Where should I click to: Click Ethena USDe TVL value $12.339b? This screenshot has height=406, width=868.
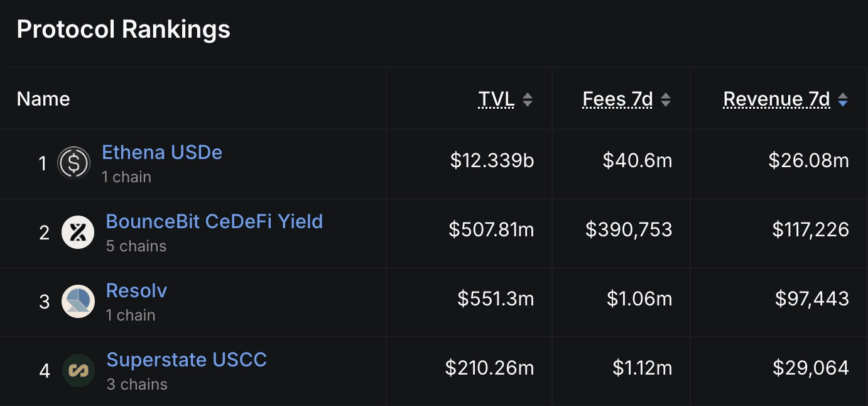492,161
